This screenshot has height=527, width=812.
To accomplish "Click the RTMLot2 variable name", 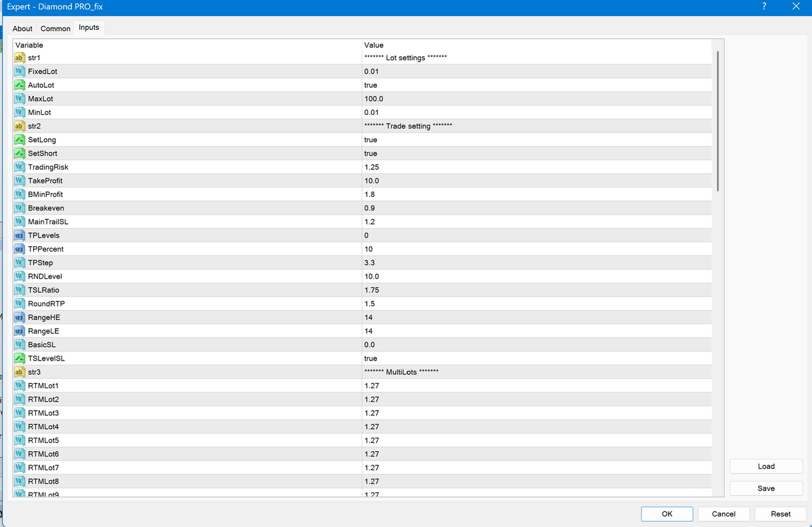I will click(43, 399).
